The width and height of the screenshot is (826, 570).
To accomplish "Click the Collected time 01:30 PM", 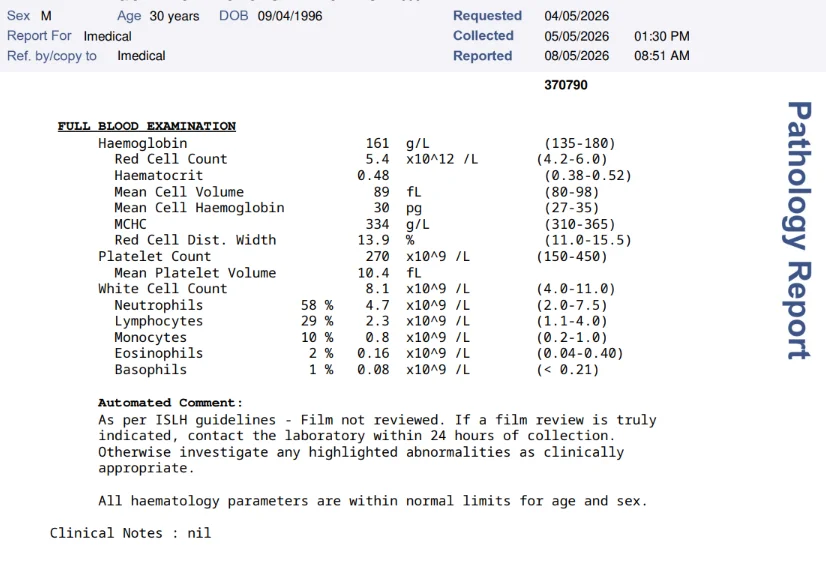I will tap(662, 36).
